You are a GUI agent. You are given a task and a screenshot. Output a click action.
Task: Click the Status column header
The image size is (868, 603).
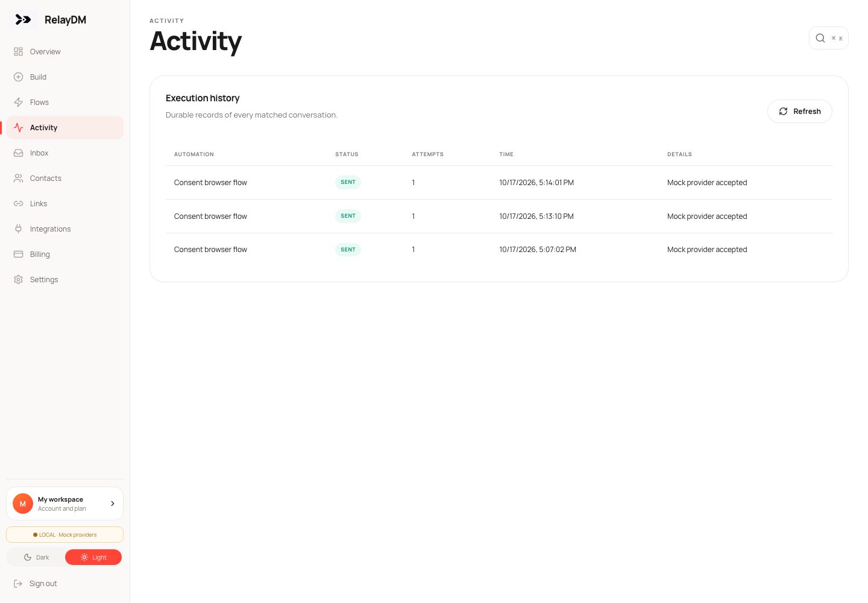347,154
